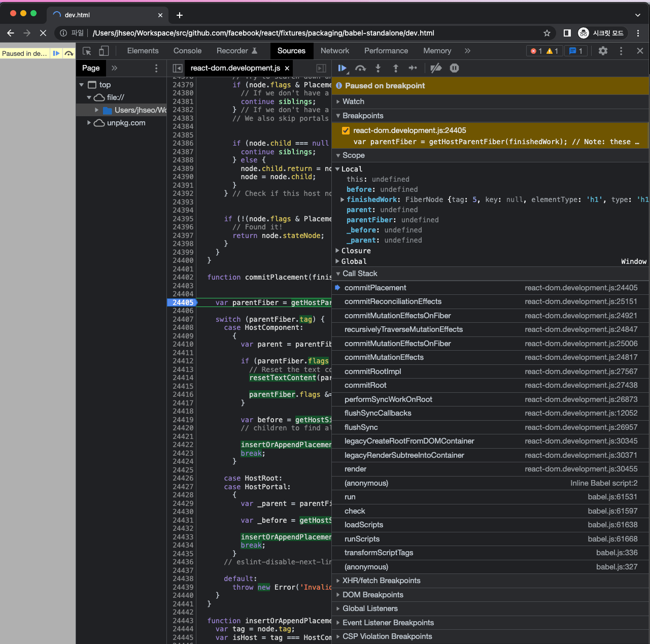Click the Step out of function icon
Image resolution: width=650 pixels, height=644 pixels.
tap(396, 68)
